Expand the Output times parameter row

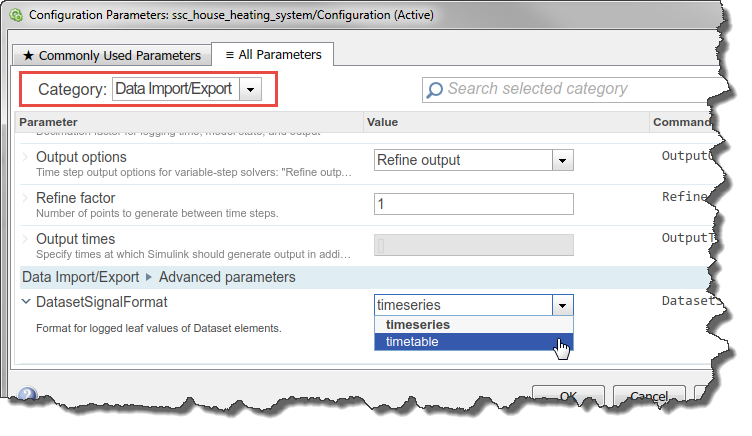[x=25, y=240]
